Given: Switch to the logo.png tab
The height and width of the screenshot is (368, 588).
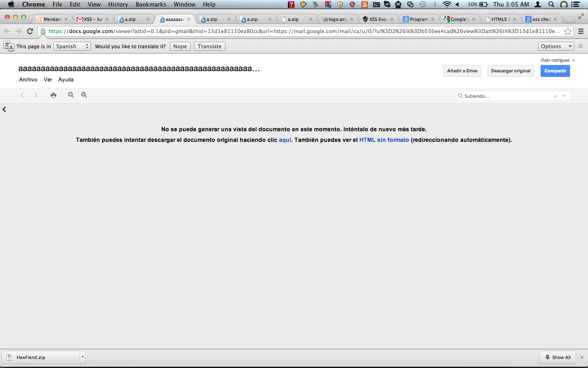Looking at the screenshot, I should (x=337, y=19).
